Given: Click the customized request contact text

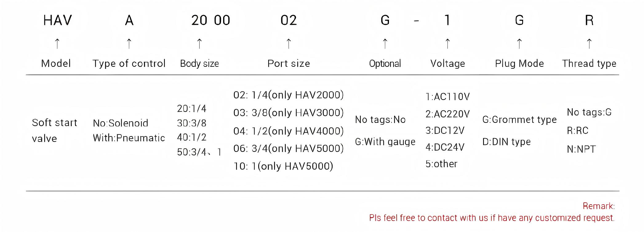Looking at the screenshot, I should [491, 218].
